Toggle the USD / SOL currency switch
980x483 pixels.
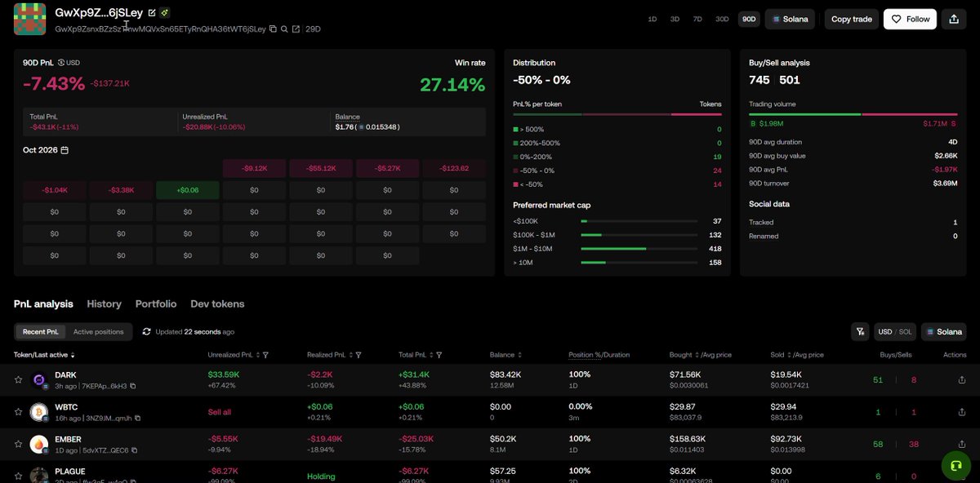895,332
